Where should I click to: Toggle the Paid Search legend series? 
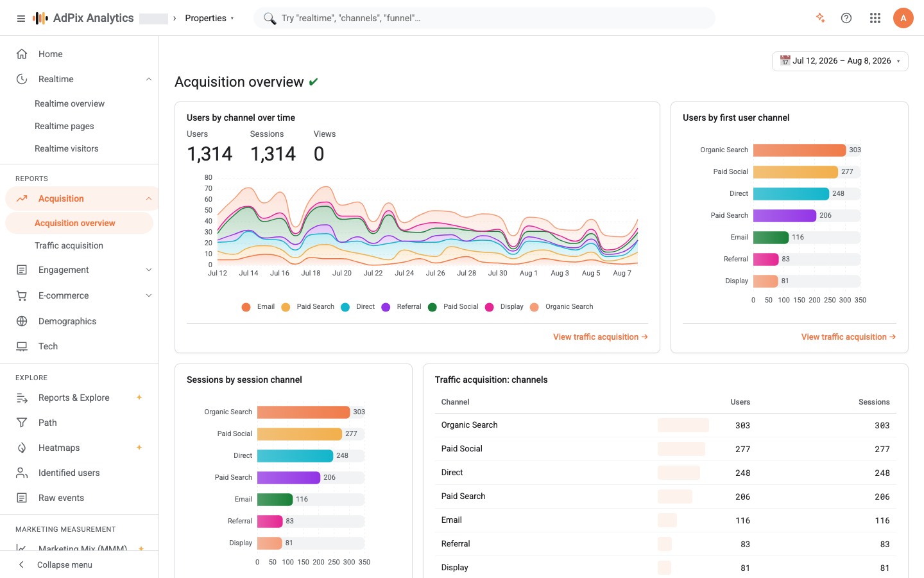click(308, 307)
